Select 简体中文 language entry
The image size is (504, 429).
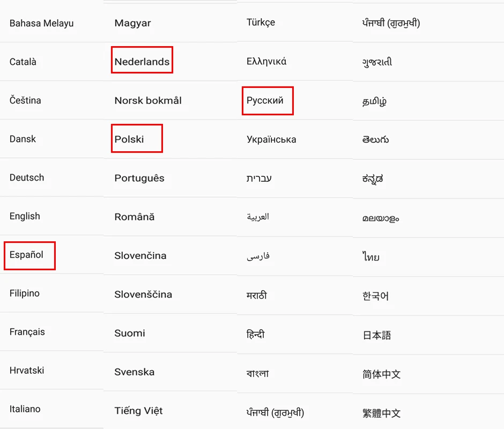[382, 374]
